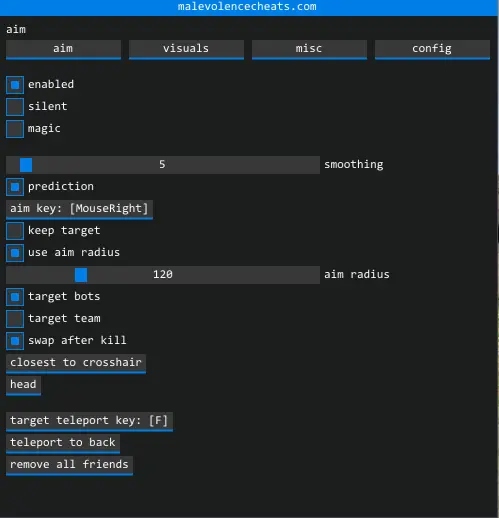Click the remove all friends button
499x518 pixels.
coord(69,466)
